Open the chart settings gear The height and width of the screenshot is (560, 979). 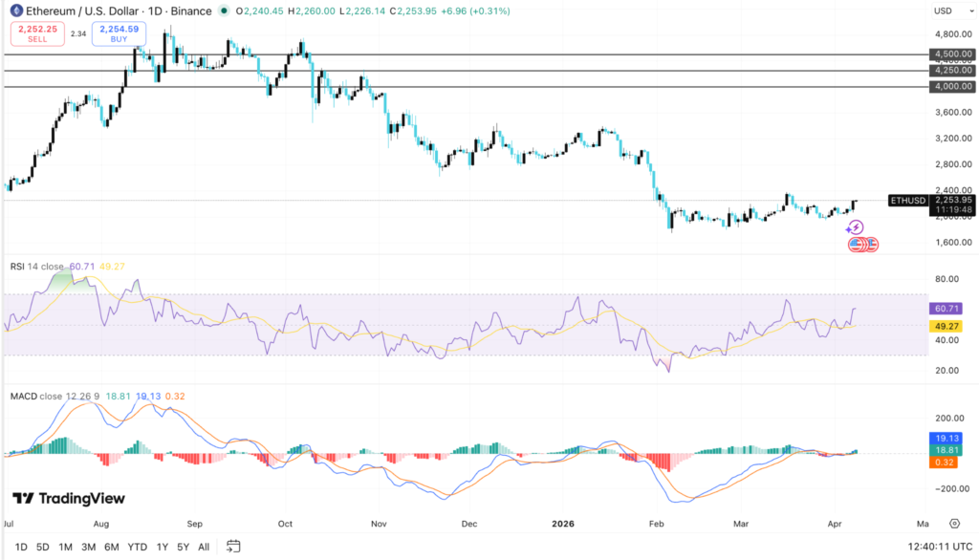953,524
